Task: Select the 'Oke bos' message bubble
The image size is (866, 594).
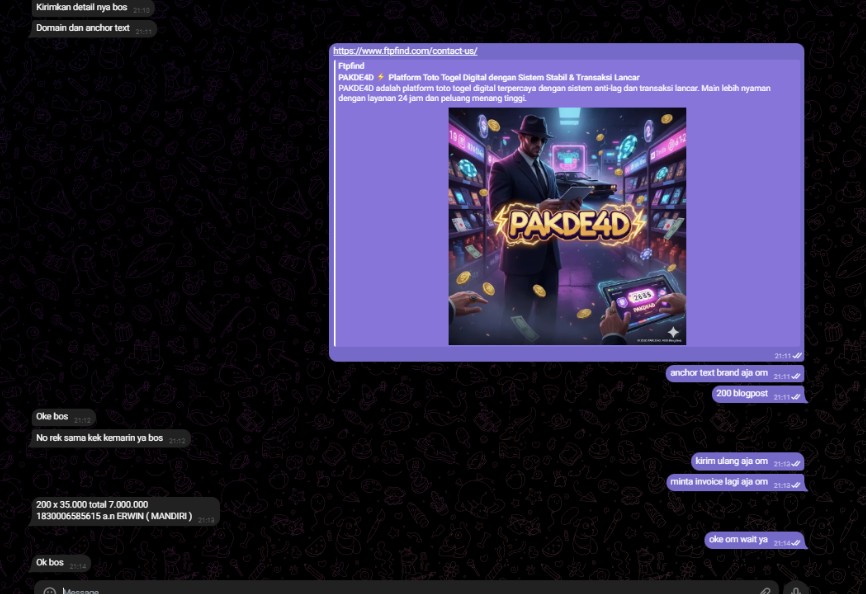Action: click(52, 417)
